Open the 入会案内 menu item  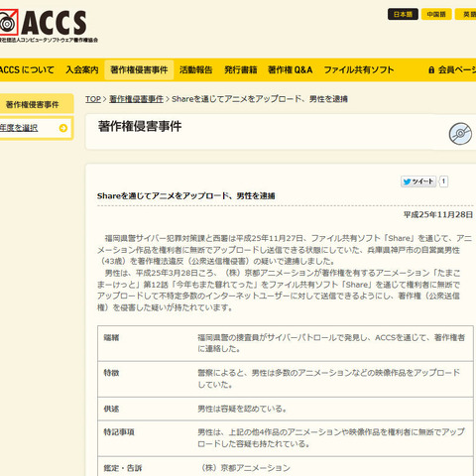pos(82,69)
